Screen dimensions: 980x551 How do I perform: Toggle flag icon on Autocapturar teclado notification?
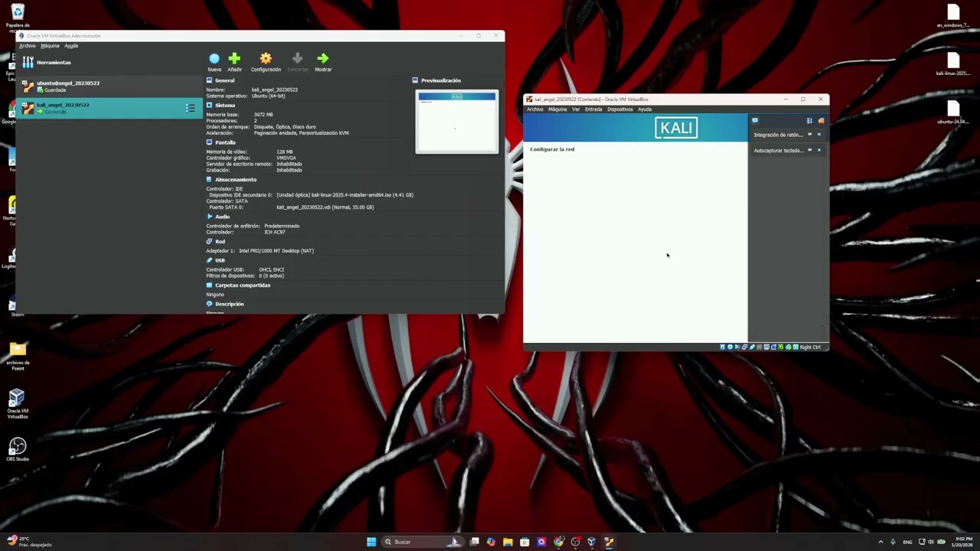coord(810,150)
